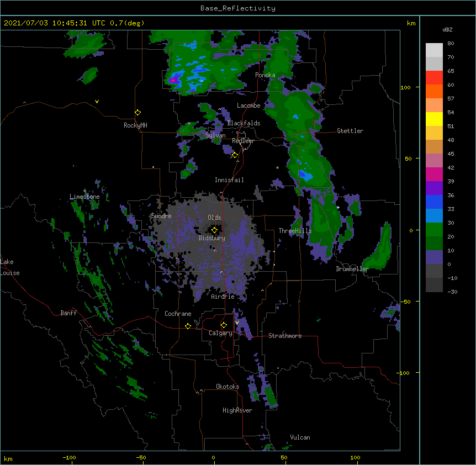Click the ThreeHills label

pyautogui.click(x=295, y=231)
